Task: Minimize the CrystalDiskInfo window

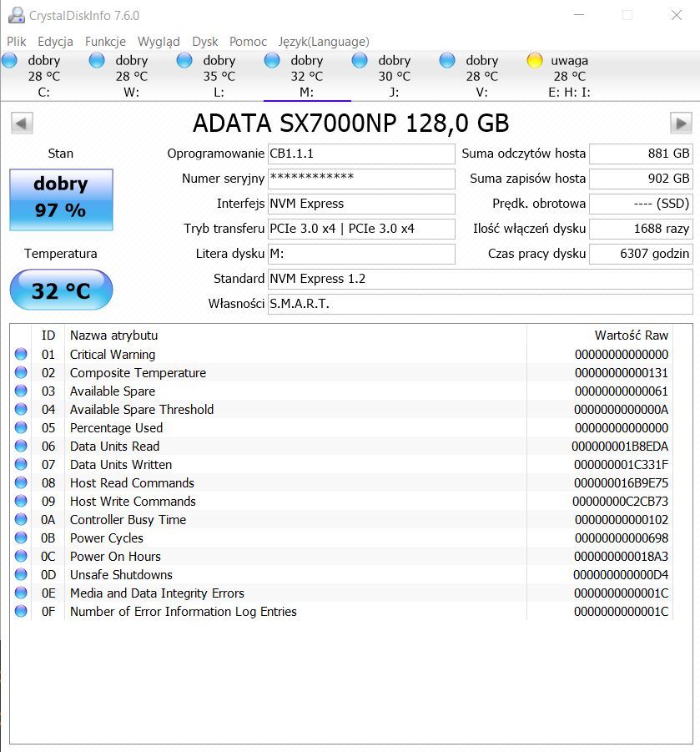Action: tap(579, 15)
